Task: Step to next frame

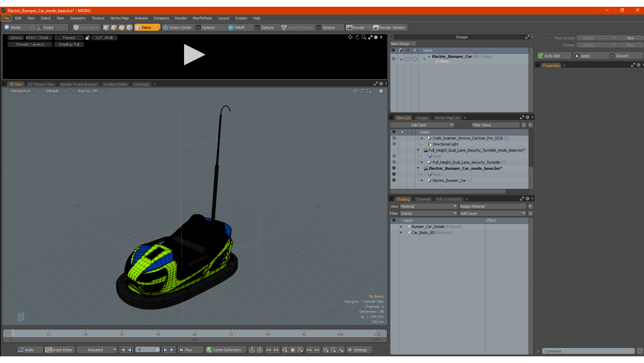Action: (x=165, y=350)
